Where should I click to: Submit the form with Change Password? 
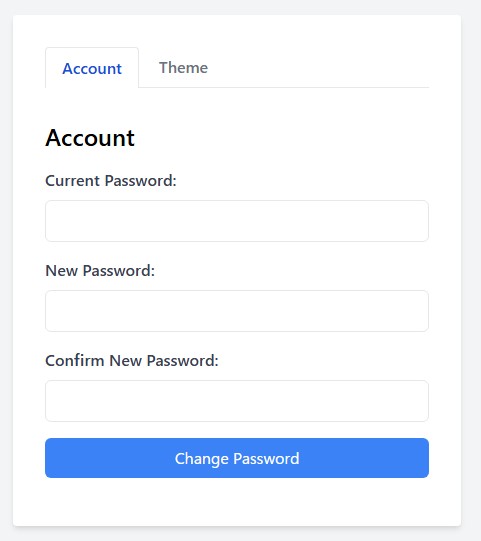tap(237, 458)
